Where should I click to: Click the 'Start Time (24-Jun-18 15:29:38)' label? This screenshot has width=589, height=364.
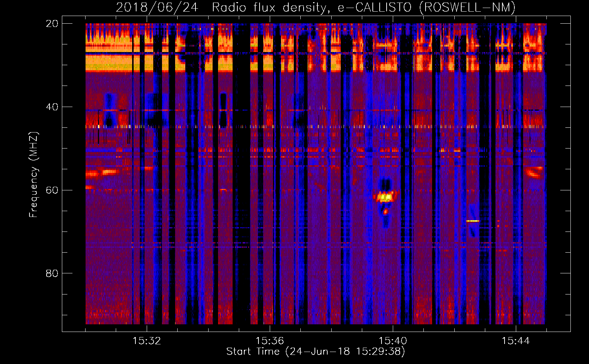coord(316,352)
